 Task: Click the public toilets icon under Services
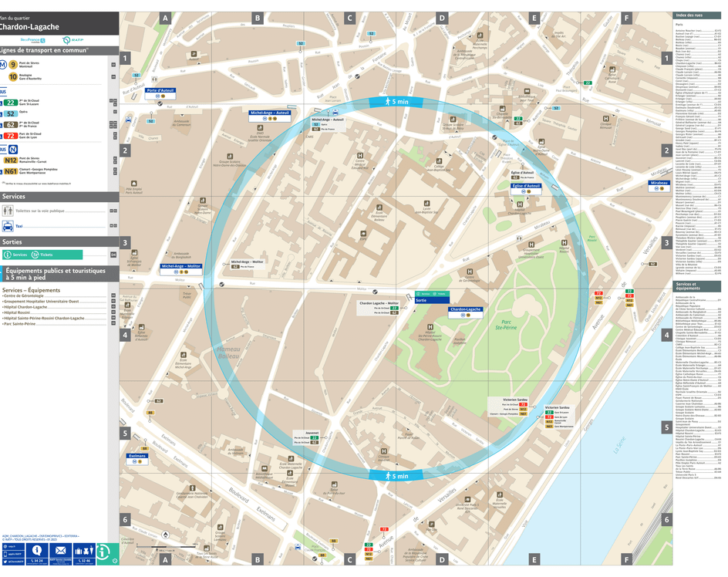(7, 211)
